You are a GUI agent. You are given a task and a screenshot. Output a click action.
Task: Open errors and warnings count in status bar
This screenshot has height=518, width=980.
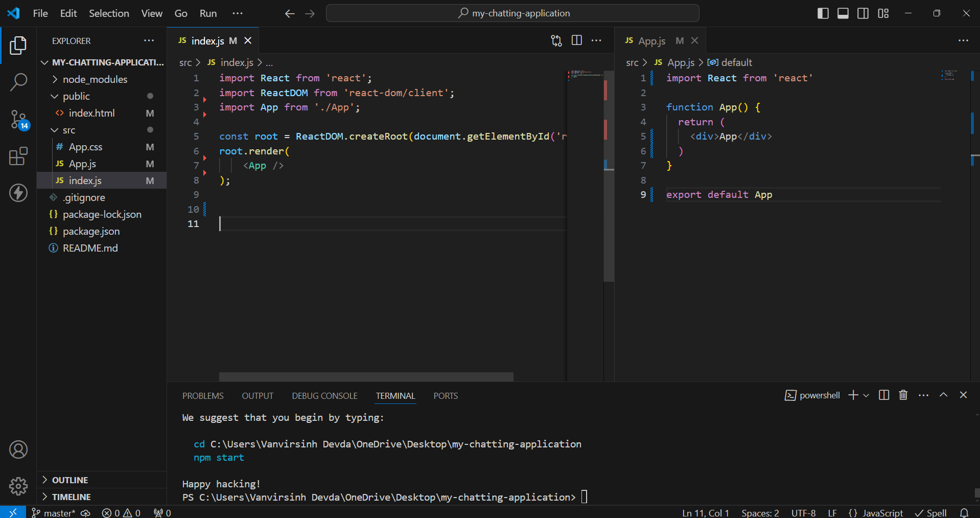121,512
